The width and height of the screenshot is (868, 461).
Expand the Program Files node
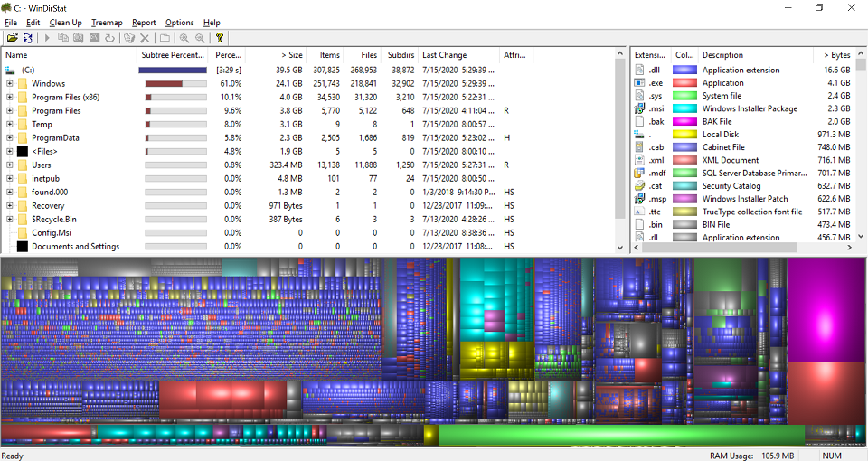pyautogui.click(x=9, y=110)
